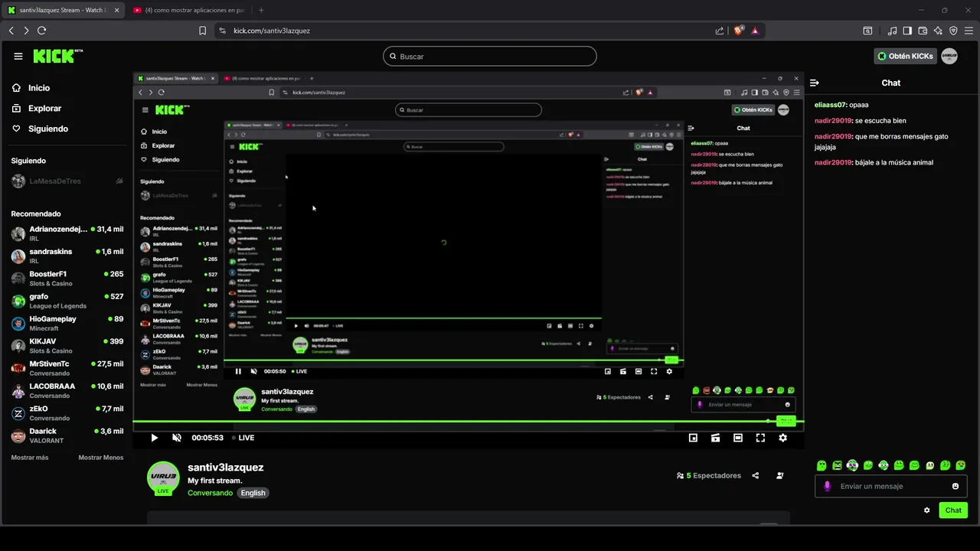The width and height of the screenshot is (980, 551).
Task: Open chat settings gear
Action: 927,510
